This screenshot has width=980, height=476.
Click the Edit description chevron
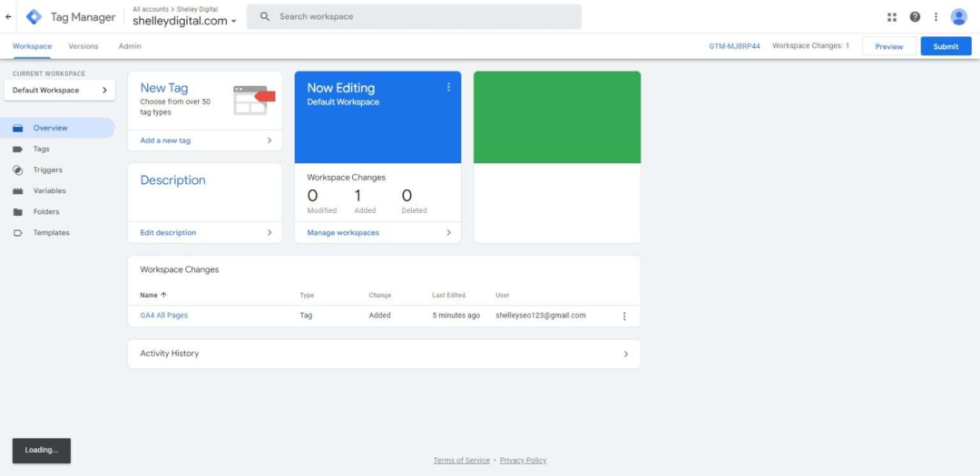pos(269,232)
